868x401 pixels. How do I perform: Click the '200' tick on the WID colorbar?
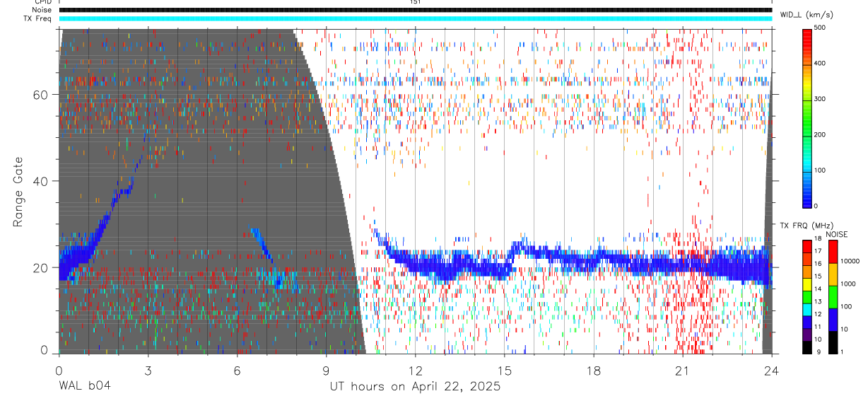[x=820, y=134]
